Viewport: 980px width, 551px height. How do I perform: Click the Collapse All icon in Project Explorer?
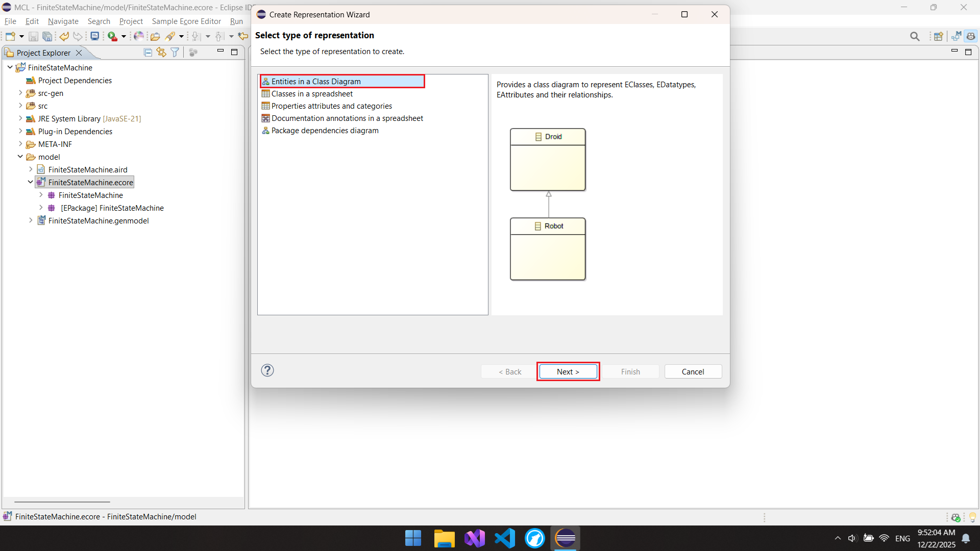coord(148,53)
